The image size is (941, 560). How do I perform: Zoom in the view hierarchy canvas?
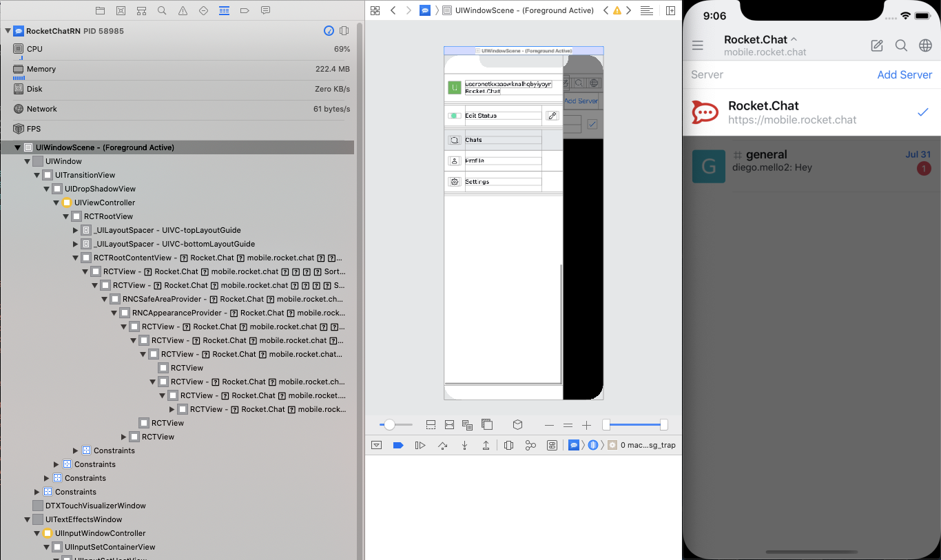587,425
